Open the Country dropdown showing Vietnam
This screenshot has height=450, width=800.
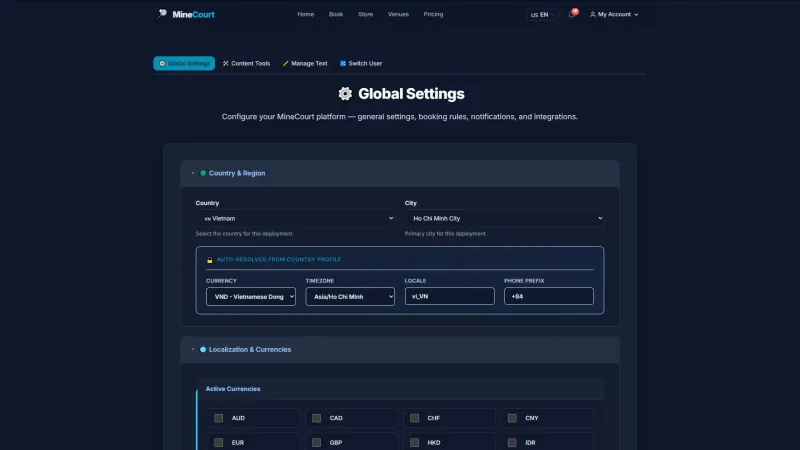click(x=295, y=218)
